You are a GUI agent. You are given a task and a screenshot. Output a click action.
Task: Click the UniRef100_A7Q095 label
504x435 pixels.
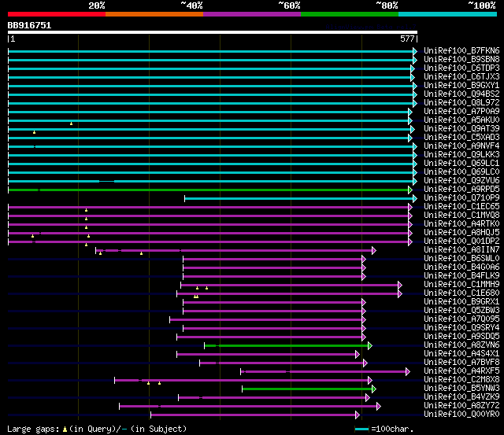tap(461, 319)
